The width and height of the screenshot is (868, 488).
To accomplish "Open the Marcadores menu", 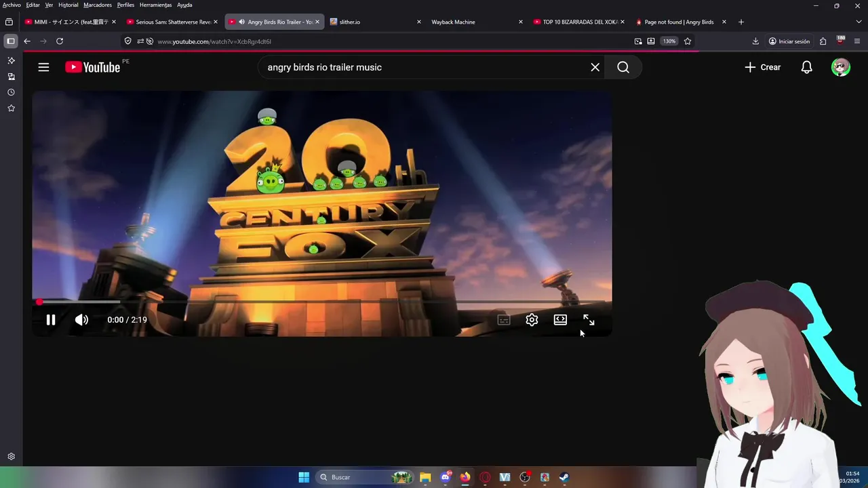I will [98, 5].
